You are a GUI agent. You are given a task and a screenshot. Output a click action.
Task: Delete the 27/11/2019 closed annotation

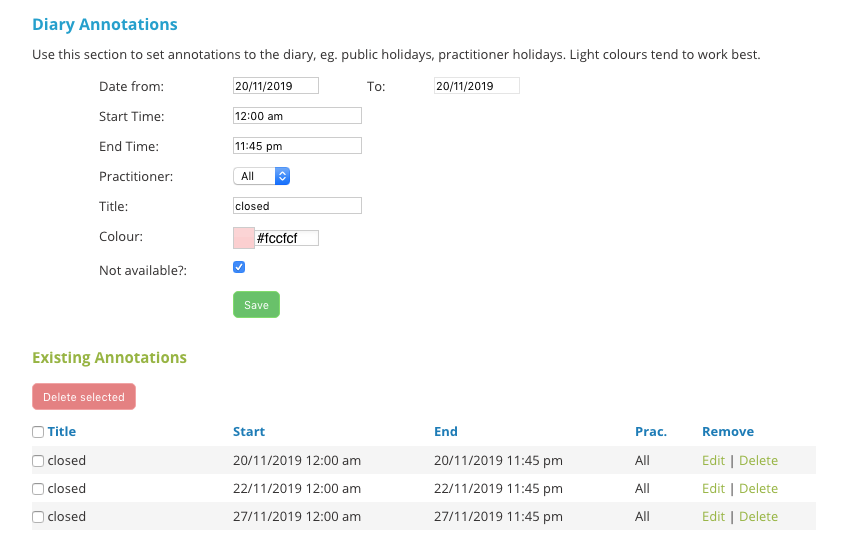tap(759, 516)
